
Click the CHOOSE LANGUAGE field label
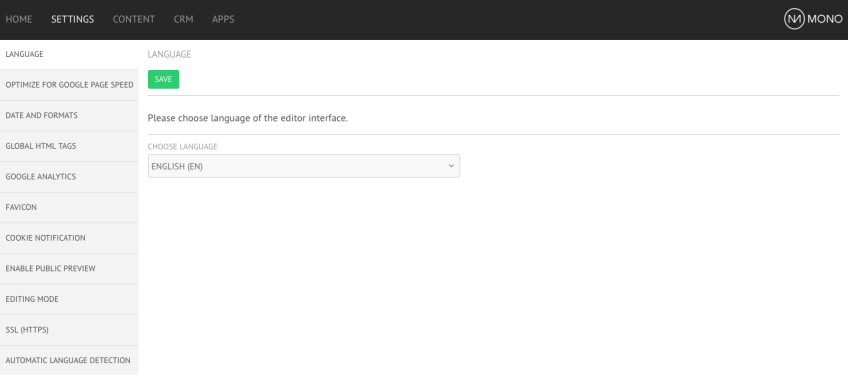coord(183,147)
